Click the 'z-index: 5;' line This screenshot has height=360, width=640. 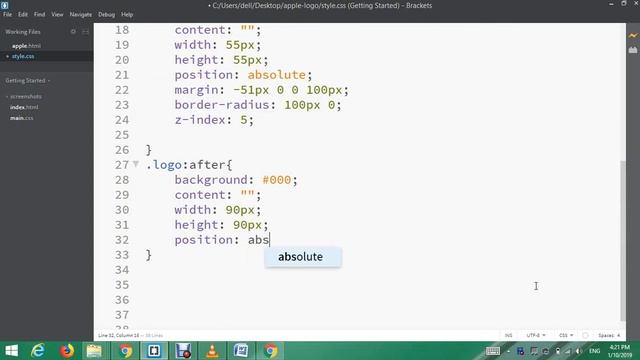point(214,120)
